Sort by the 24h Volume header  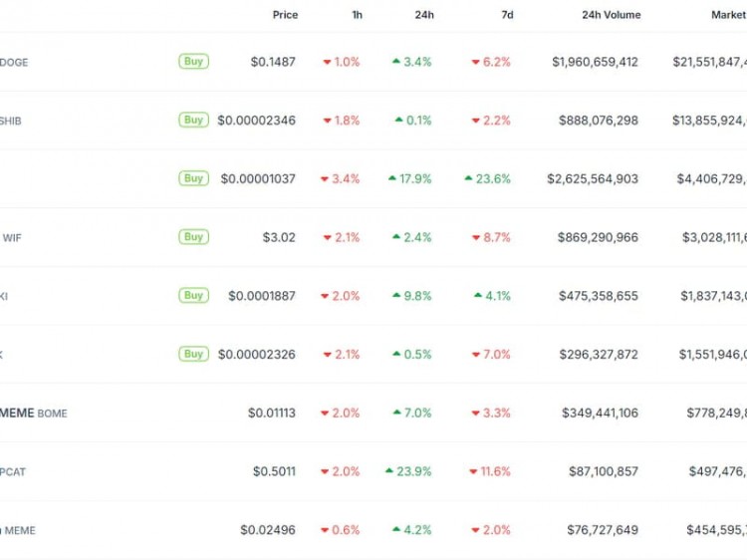612,15
